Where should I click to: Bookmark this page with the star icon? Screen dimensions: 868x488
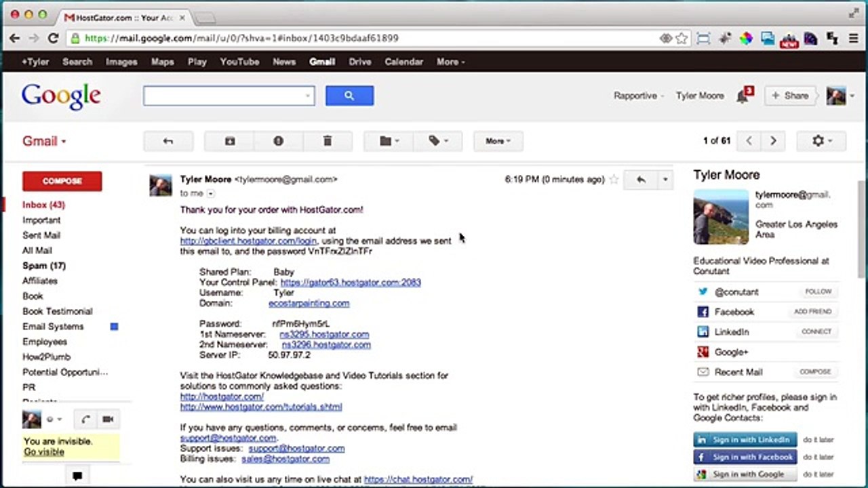682,39
